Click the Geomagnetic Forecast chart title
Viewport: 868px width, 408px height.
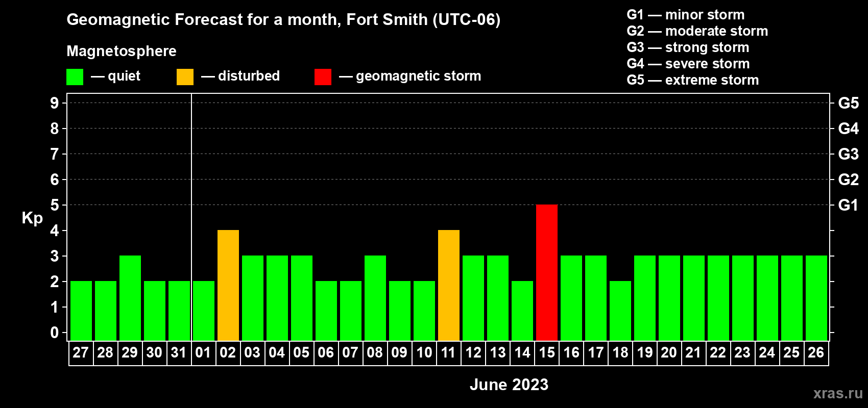(x=283, y=19)
